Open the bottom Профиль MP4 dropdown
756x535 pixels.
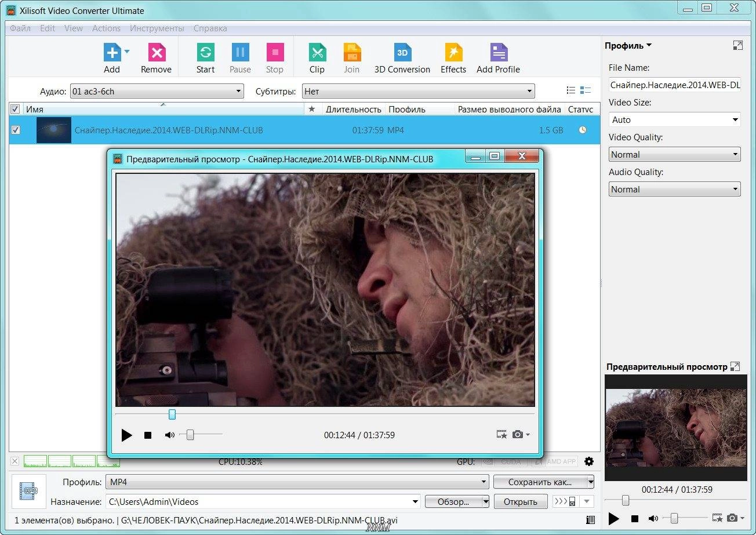297,482
